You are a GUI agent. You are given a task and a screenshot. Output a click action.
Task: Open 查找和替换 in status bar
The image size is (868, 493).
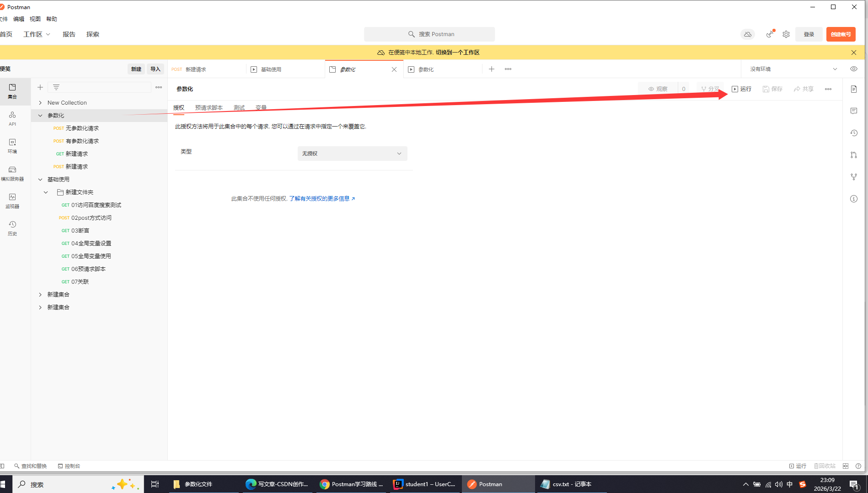click(x=31, y=466)
